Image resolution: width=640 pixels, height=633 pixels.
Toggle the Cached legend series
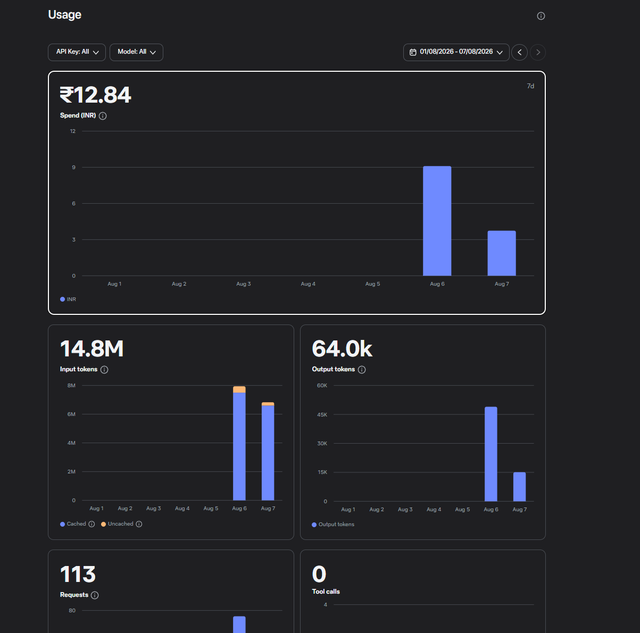73,524
